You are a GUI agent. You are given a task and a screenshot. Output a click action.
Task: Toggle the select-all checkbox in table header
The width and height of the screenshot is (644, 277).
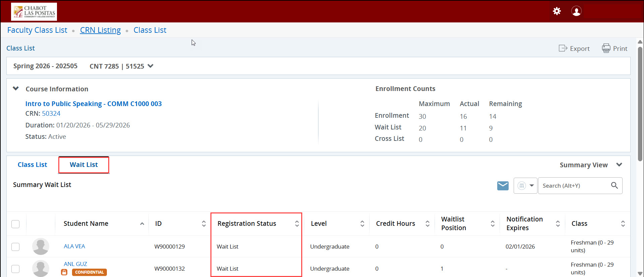pos(15,224)
